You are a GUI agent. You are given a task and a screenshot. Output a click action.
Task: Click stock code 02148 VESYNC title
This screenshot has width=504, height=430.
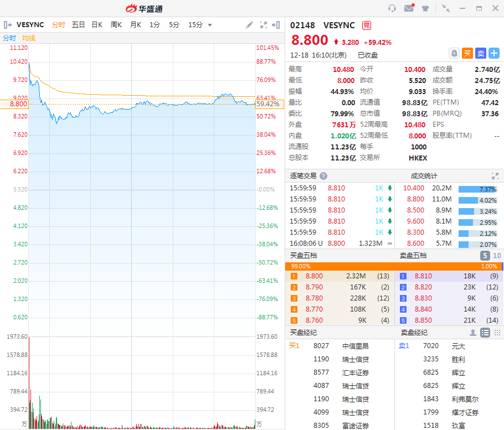click(x=322, y=25)
